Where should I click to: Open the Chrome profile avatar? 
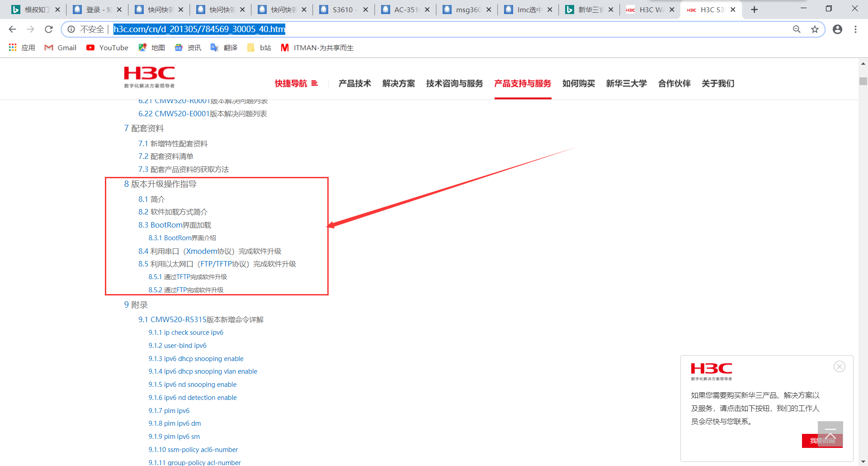tap(837, 29)
